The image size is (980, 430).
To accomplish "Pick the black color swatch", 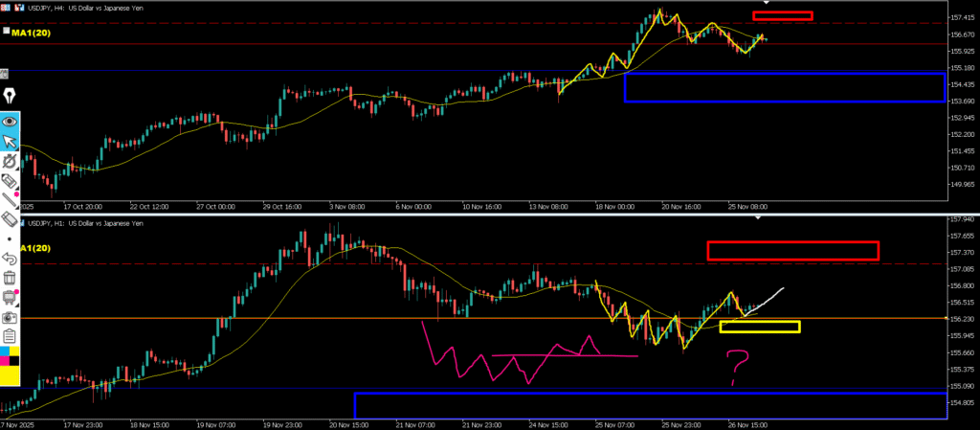I will click(x=15, y=361).
